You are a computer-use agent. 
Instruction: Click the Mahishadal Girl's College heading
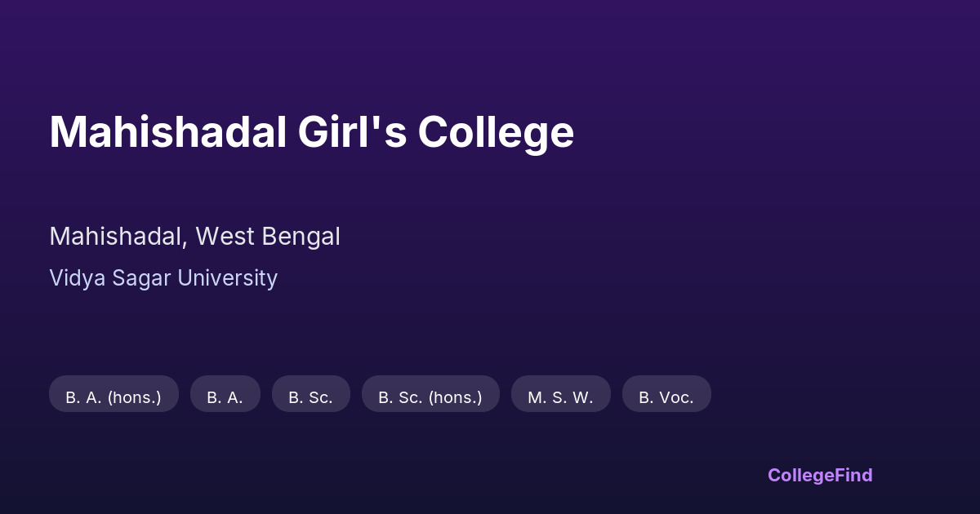(x=311, y=131)
